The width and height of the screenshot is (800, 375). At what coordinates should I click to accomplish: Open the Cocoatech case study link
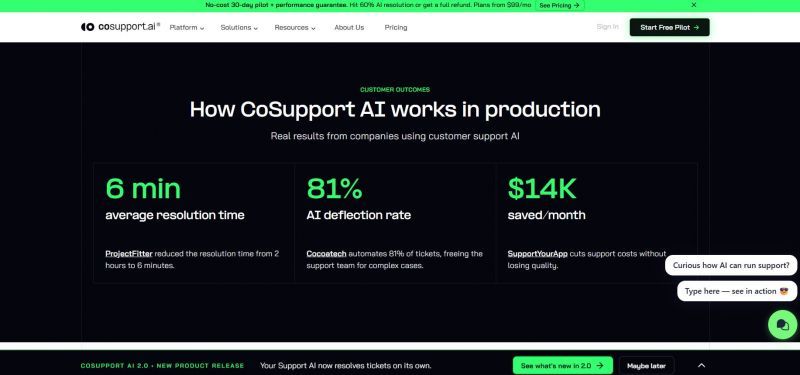(x=327, y=254)
